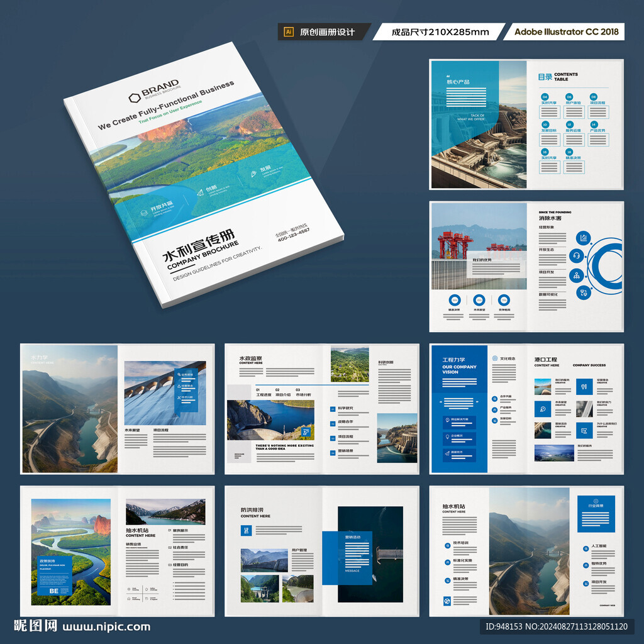Click the 行业洞察 blue box

pos(596,513)
